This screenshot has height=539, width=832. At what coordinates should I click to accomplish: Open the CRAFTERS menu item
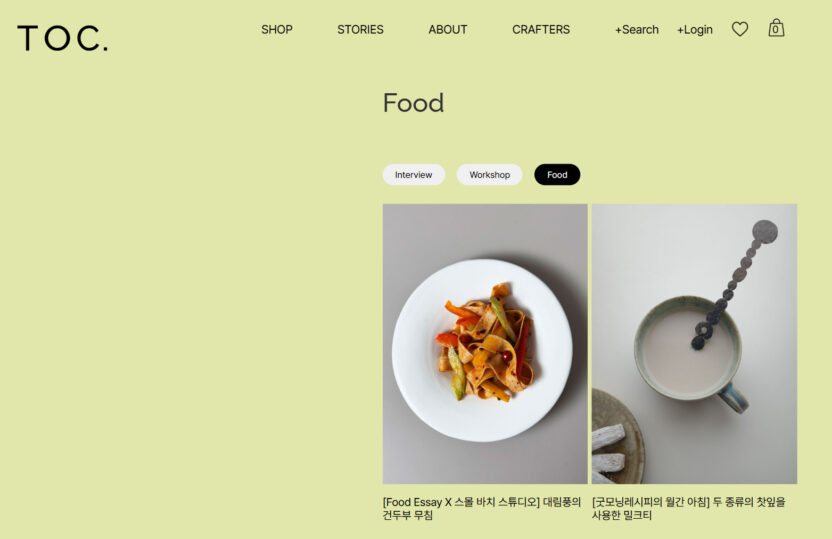(x=541, y=30)
